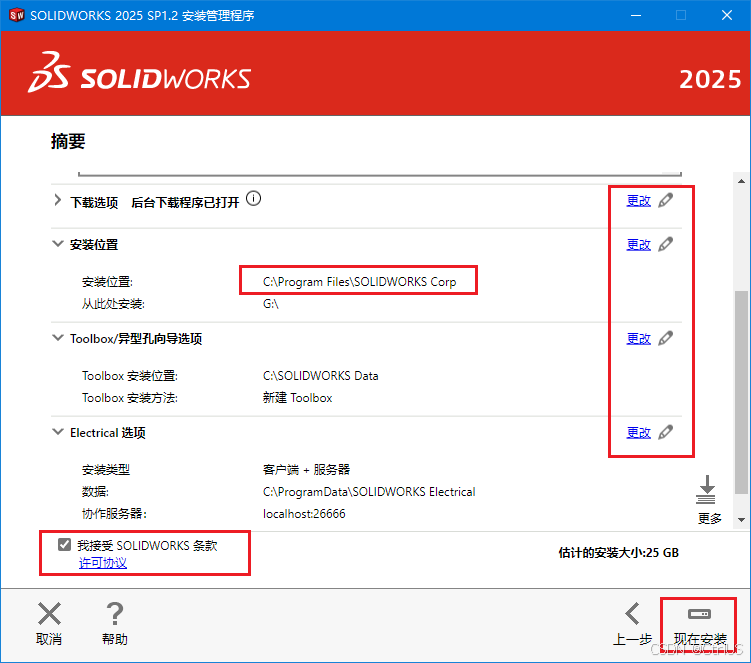Image resolution: width=751 pixels, height=663 pixels.
Task: Click 更改 link for Electrical 选项
Action: pyautogui.click(x=639, y=433)
